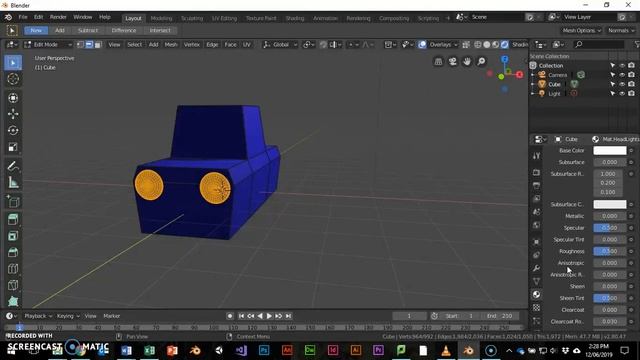Click the play animation button

pos(269,316)
